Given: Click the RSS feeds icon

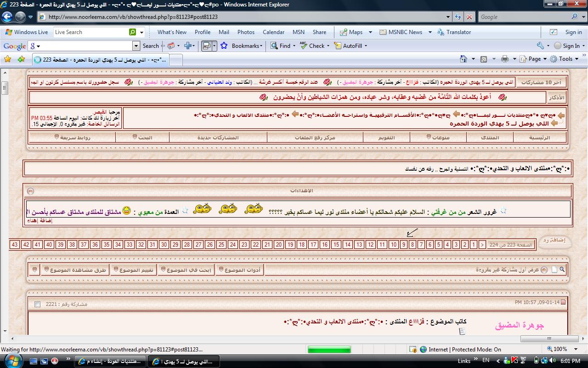Looking at the screenshot, I should [484, 59].
